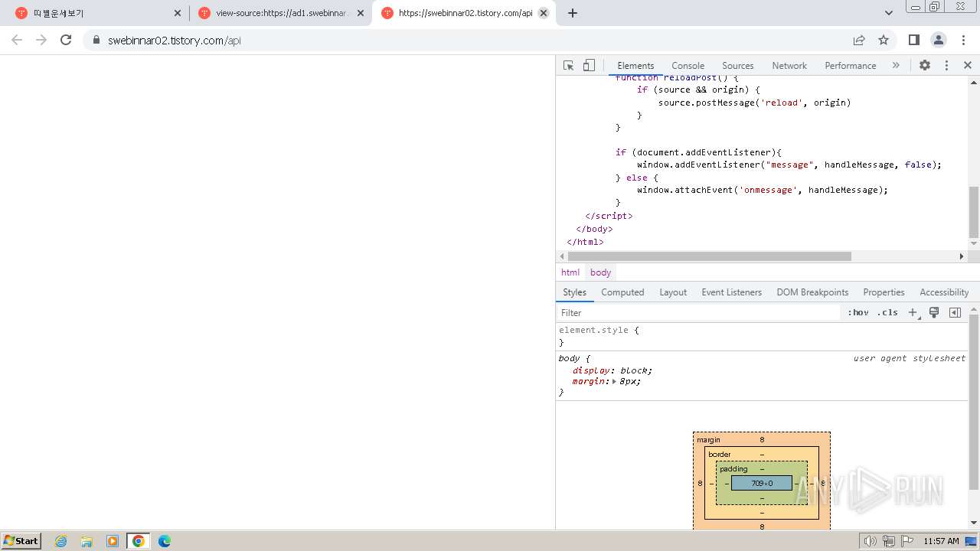Toggle element state with :hov
980x551 pixels.
pos(857,312)
